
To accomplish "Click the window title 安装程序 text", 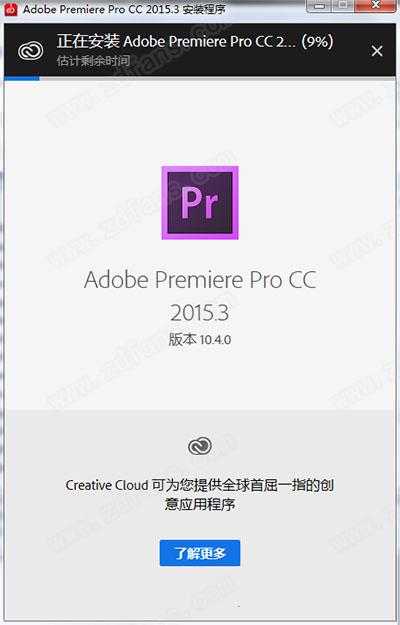I will coord(204,9).
